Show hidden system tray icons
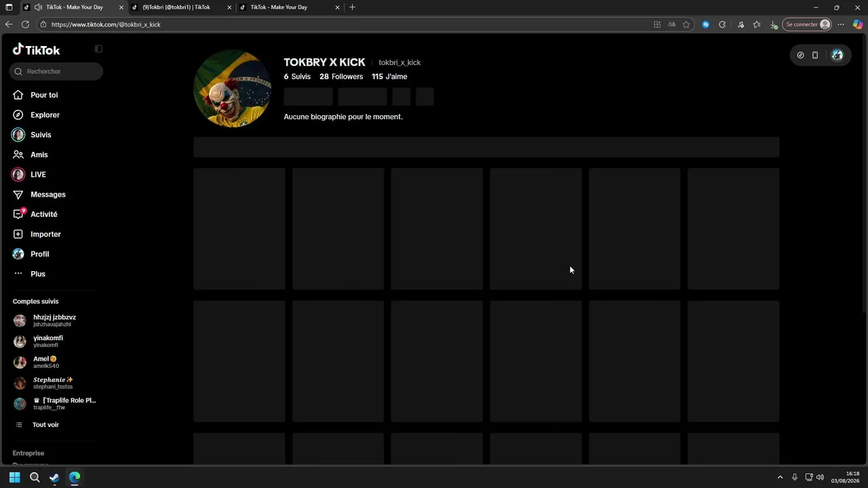This screenshot has height=488, width=868. pos(780,477)
